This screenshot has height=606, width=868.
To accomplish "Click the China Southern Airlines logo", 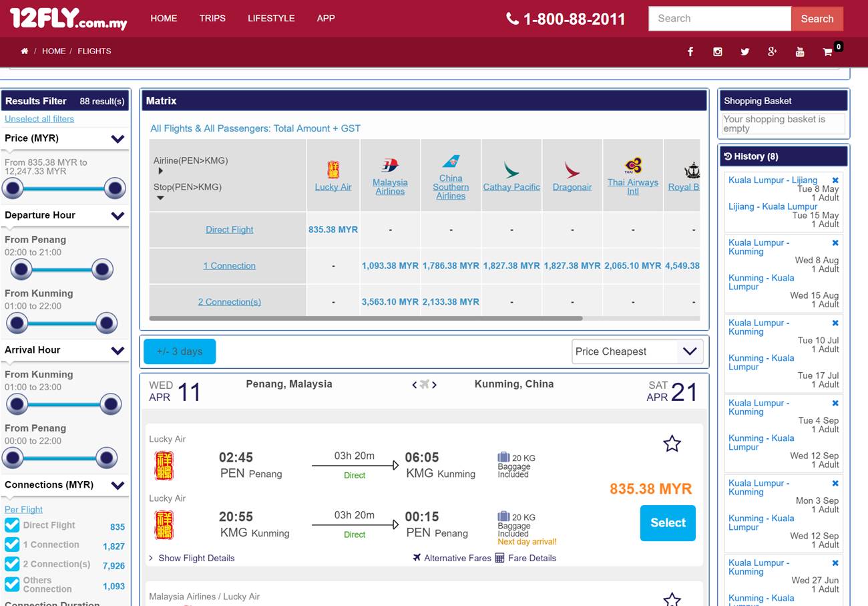I will 451,162.
